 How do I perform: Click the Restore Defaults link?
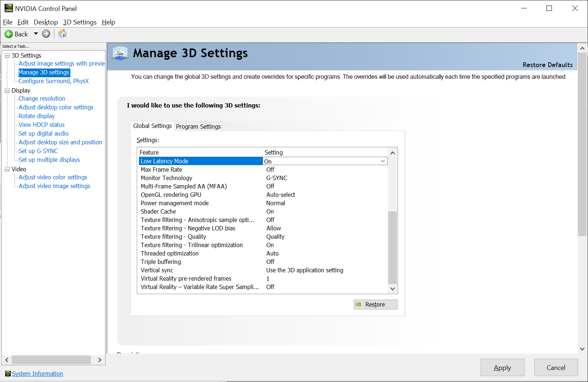548,65
